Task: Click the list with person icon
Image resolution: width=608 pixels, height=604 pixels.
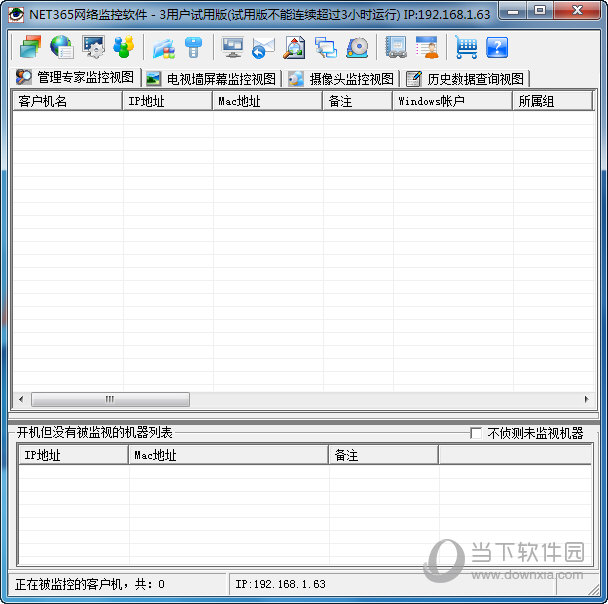Action: (x=427, y=47)
